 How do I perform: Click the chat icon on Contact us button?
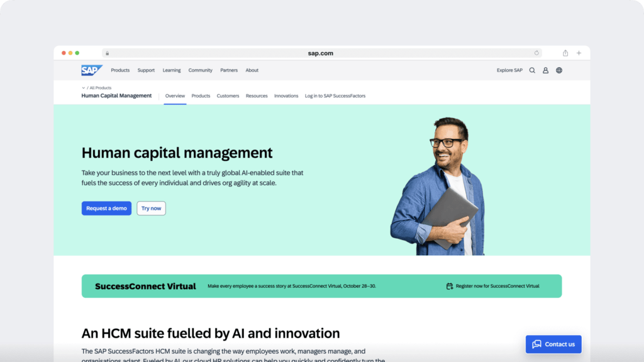[x=536, y=344]
